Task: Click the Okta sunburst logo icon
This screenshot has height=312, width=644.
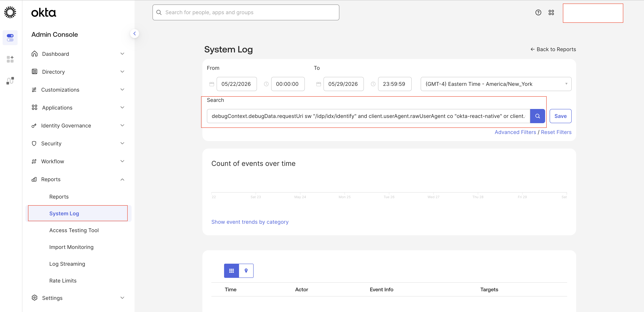Action: click(10, 12)
